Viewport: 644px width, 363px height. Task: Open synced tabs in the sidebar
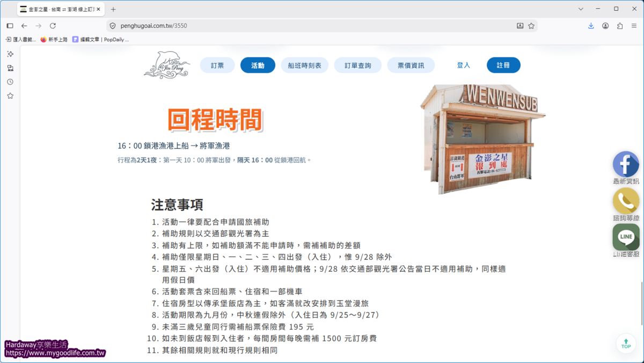(x=10, y=68)
